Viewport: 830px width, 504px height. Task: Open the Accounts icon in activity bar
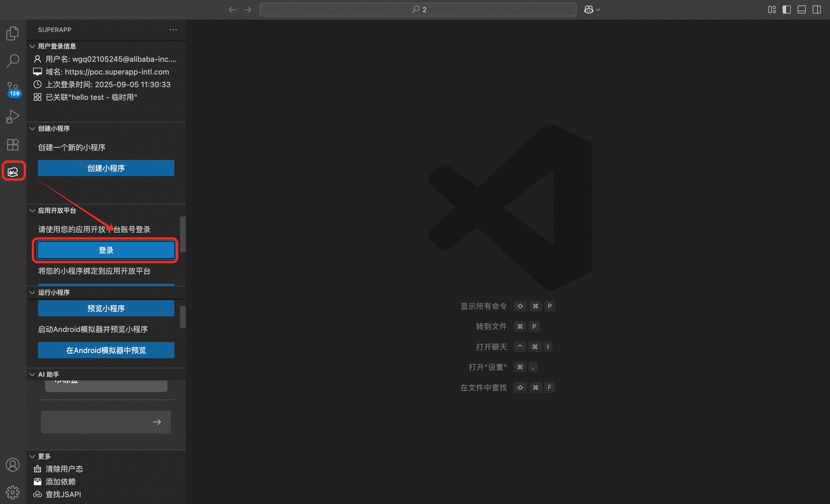tap(13, 465)
